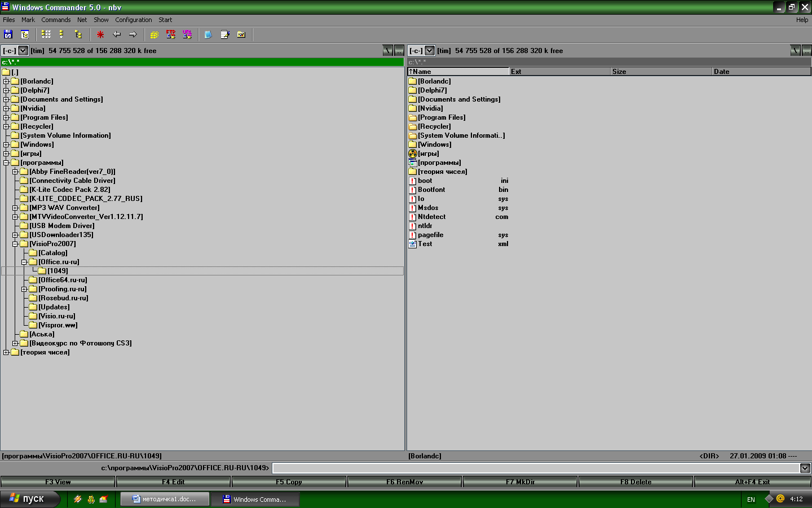
Task: Click the F4 Edit button
Action: pyautogui.click(x=173, y=482)
